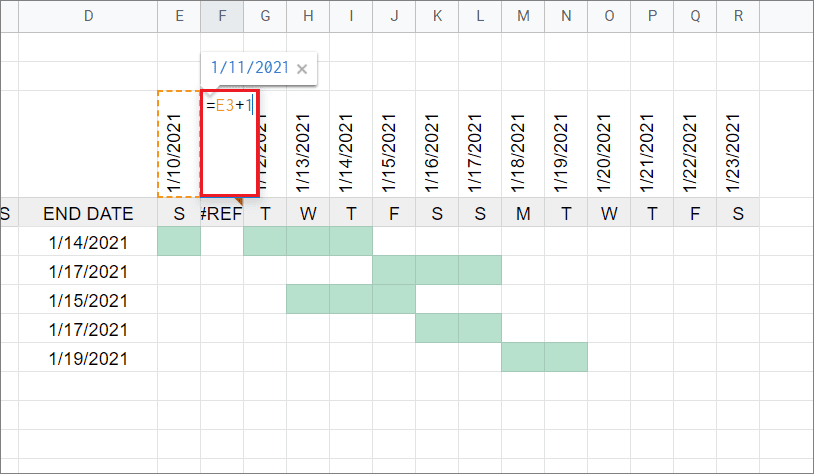
Task: Select the 1/23/2021 date cell
Action: (738, 145)
